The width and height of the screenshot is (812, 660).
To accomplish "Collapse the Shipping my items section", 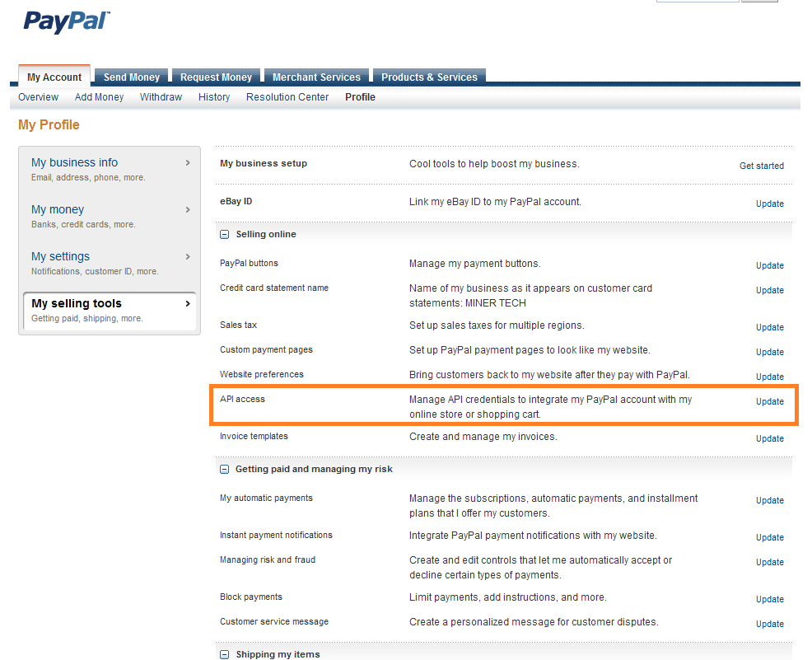I will 225,655.
